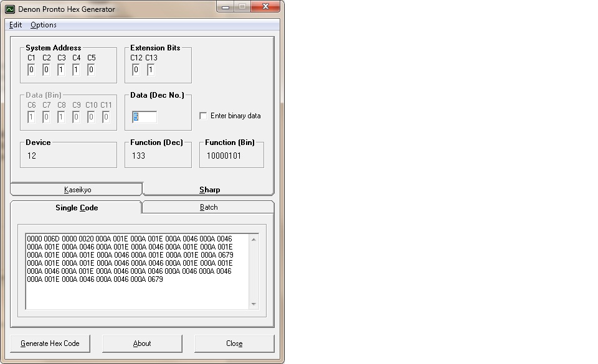Viewport: 598px width, 364px height.
Task: Select the C13 extension bit field
Action: point(151,70)
